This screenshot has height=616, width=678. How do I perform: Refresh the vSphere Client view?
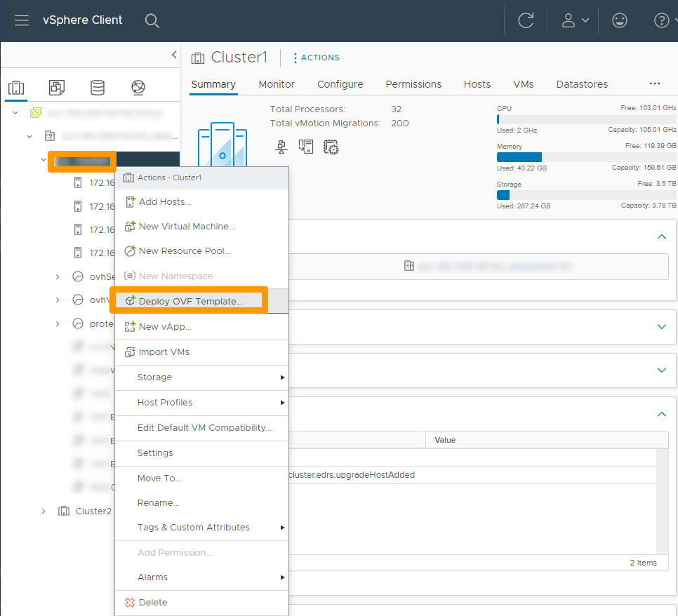coord(526,20)
